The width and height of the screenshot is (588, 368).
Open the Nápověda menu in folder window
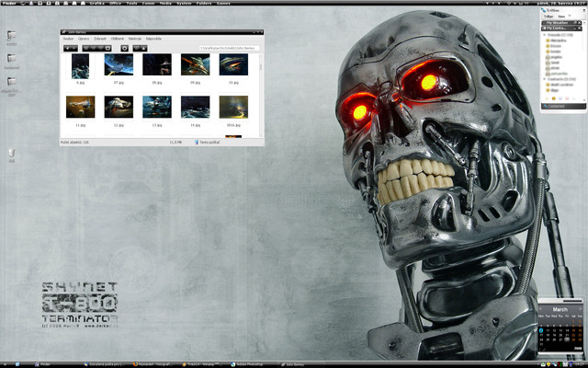(153, 39)
